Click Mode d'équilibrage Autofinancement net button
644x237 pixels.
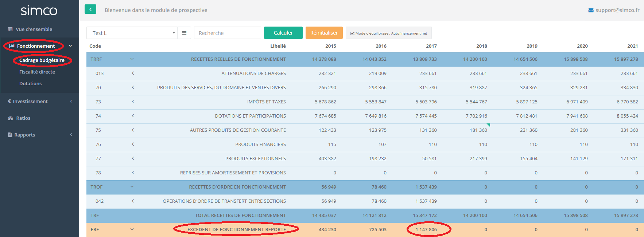click(x=388, y=33)
